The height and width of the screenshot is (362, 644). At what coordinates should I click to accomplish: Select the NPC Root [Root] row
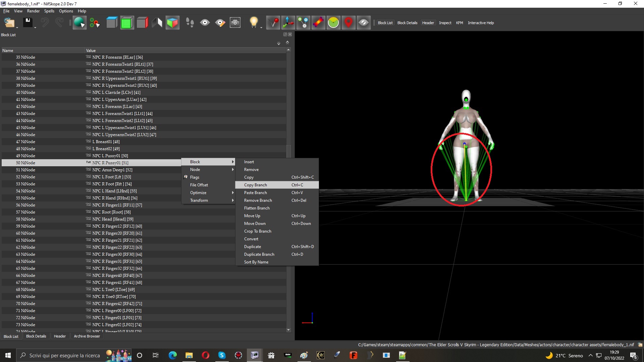144,212
